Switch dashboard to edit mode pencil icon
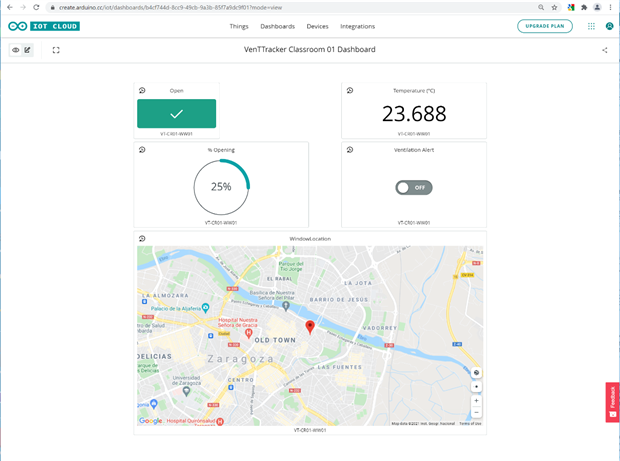 click(x=28, y=49)
